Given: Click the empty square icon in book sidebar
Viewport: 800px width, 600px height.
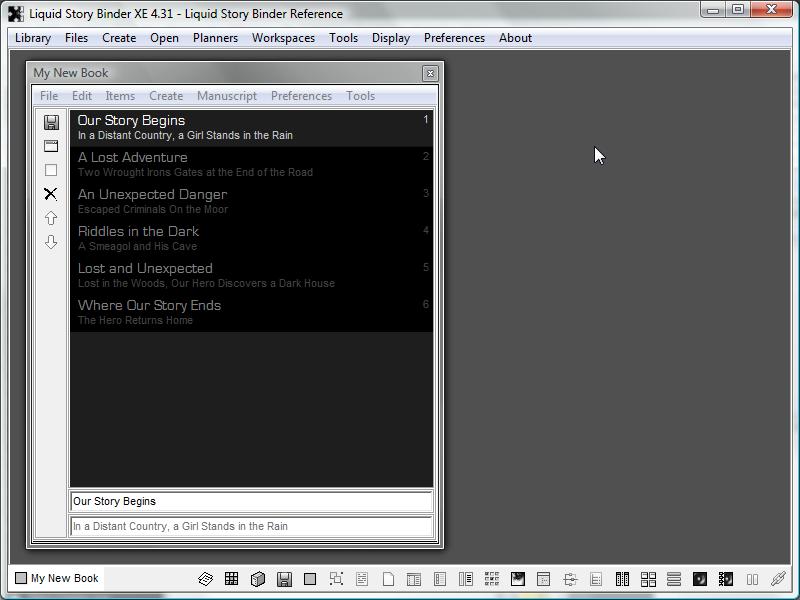Looking at the screenshot, I should [51, 170].
